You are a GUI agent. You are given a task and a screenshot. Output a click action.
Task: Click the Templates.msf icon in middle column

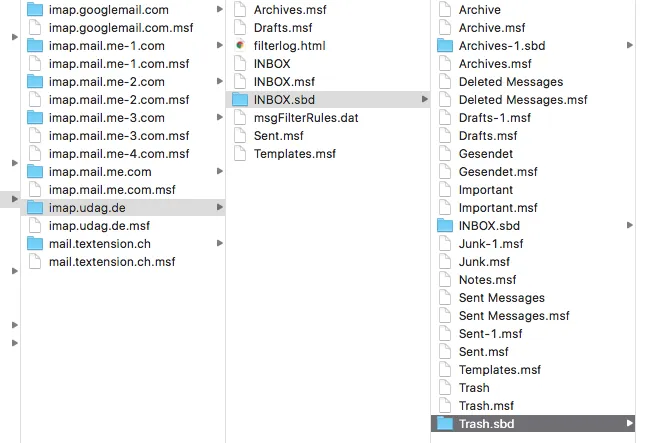240,154
